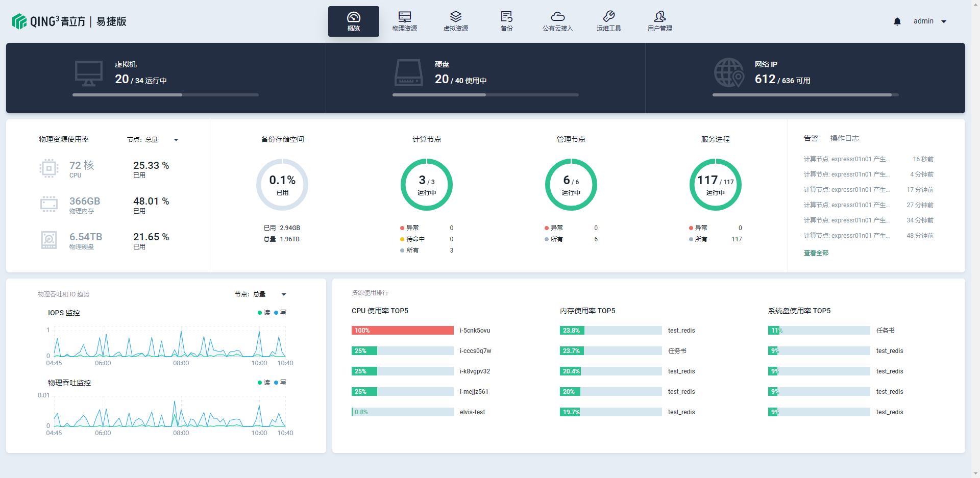The image size is (980, 478).
Task: Switch to the 操作日志 tab
Action: pos(844,138)
